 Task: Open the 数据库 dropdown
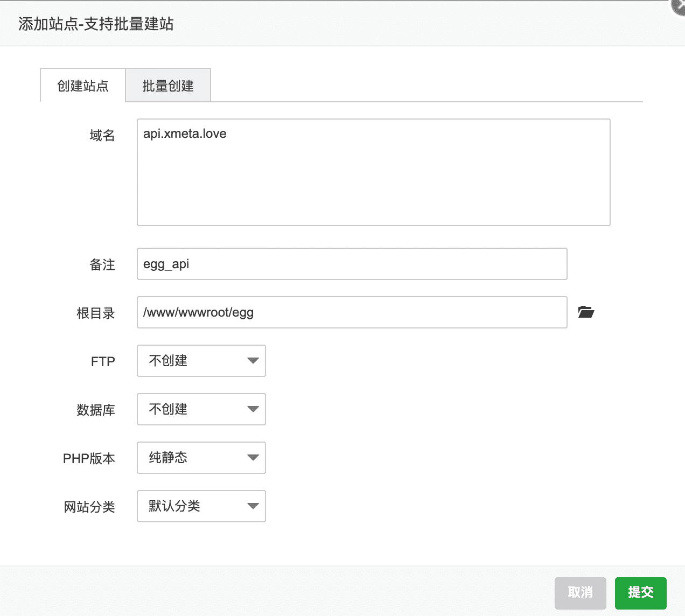pos(201,409)
